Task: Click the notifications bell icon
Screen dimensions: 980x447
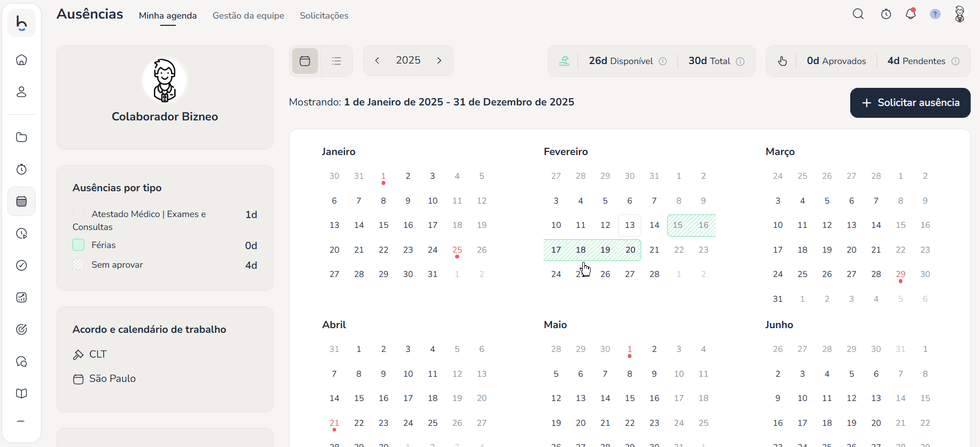Action: pyautogui.click(x=911, y=14)
